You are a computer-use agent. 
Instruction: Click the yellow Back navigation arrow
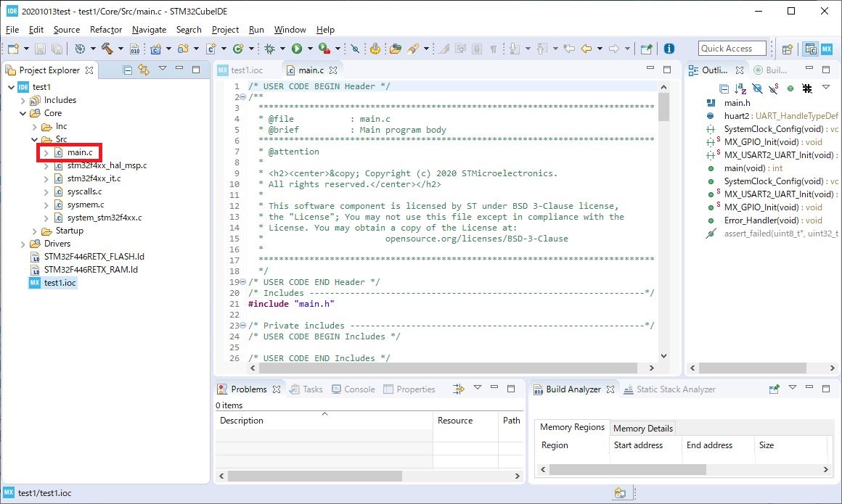coord(586,49)
